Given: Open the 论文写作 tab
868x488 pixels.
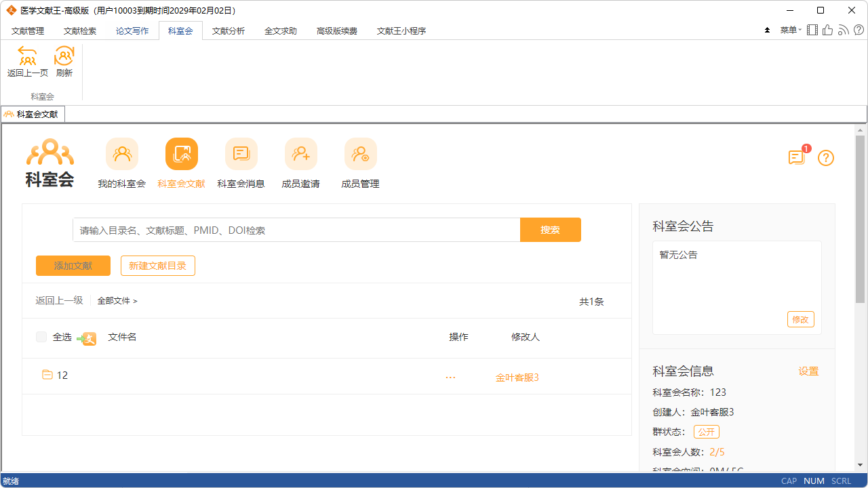Looking at the screenshot, I should click(x=132, y=30).
